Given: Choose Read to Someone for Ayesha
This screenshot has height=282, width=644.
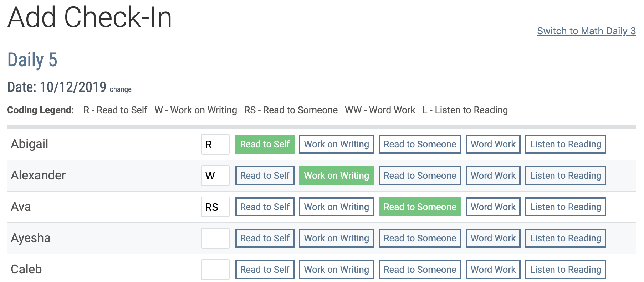Looking at the screenshot, I should pos(420,238).
